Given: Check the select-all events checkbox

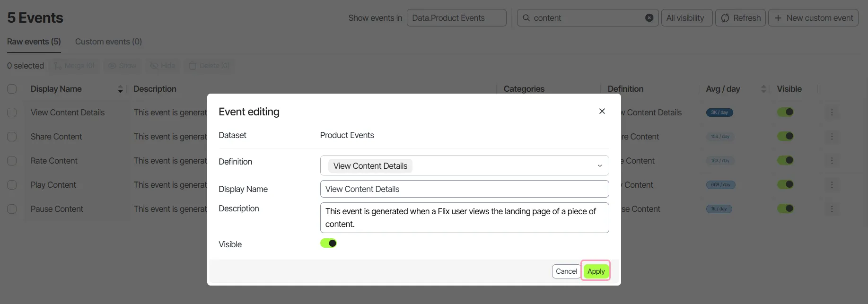Looking at the screenshot, I should click(x=12, y=89).
